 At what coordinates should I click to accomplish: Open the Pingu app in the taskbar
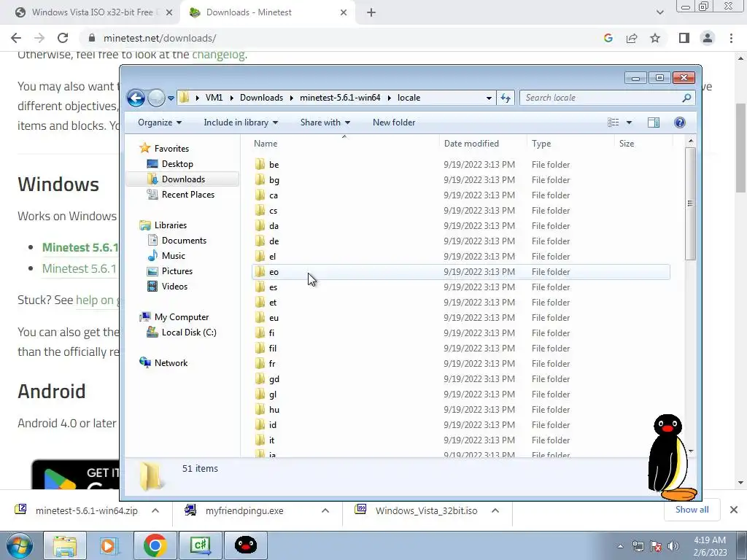pos(246,545)
